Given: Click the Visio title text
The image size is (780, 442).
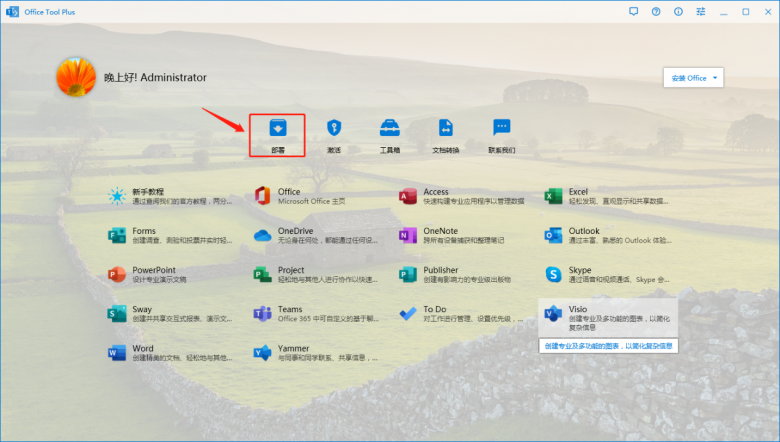Looking at the screenshot, I should point(578,310).
